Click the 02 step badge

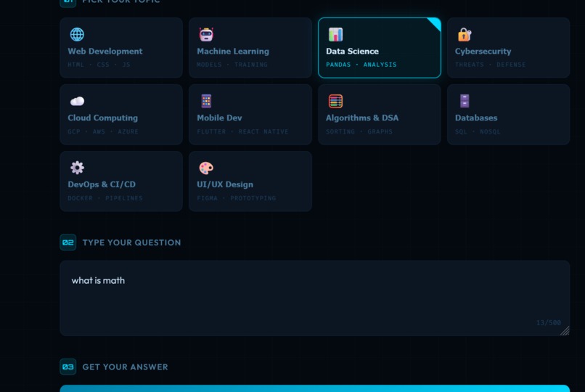(68, 242)
